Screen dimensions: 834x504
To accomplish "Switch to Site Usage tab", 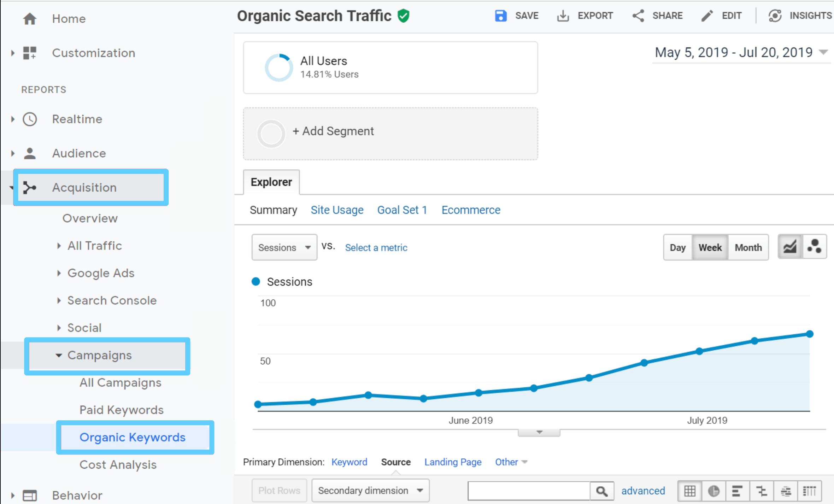I will [x=337, y=210].
